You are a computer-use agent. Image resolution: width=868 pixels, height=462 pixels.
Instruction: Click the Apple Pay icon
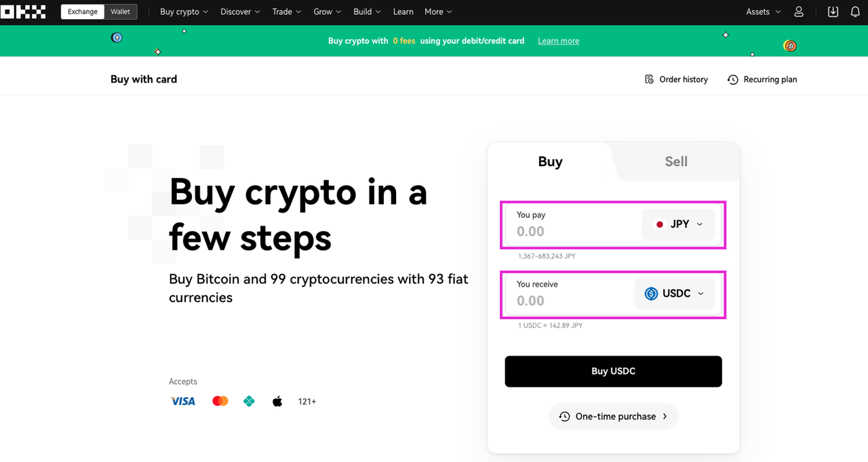[x=277, y=400]
